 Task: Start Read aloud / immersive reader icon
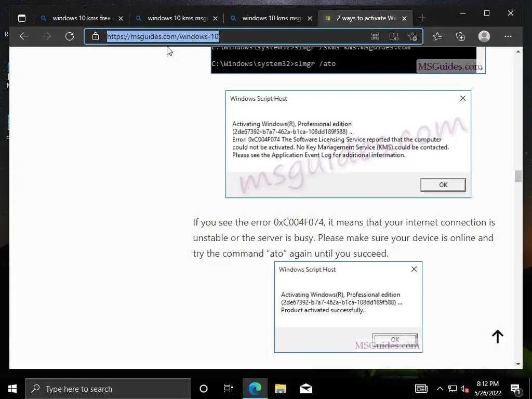click(394, 36)
